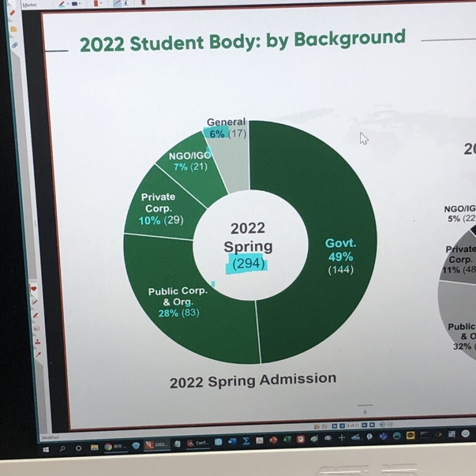
Task: Select the freehand curve drawing mode icon
Action: point(118,3)
